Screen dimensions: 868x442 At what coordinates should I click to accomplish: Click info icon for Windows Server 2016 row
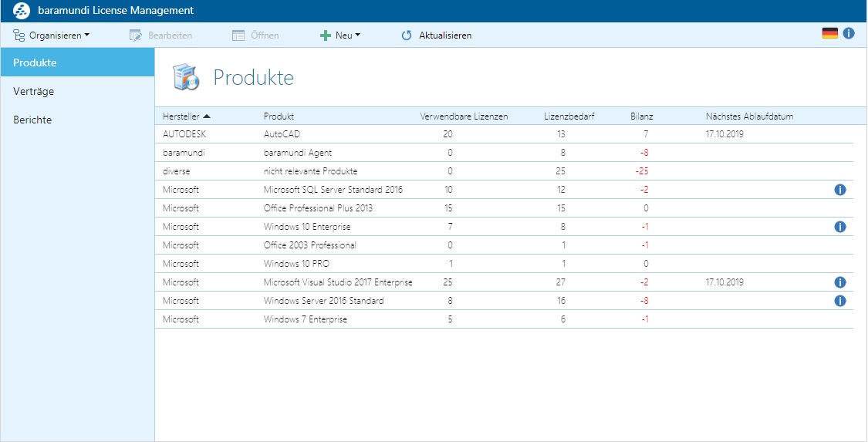point(839,301)
